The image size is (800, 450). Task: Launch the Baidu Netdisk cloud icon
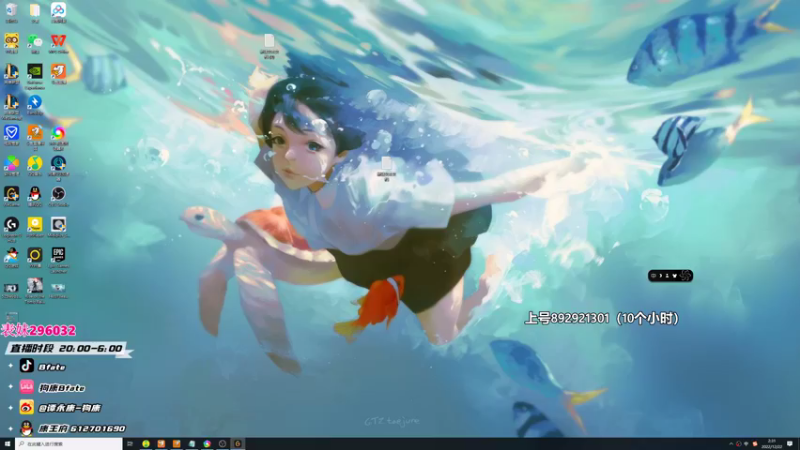pyautogui.click(x=58, y=10)
